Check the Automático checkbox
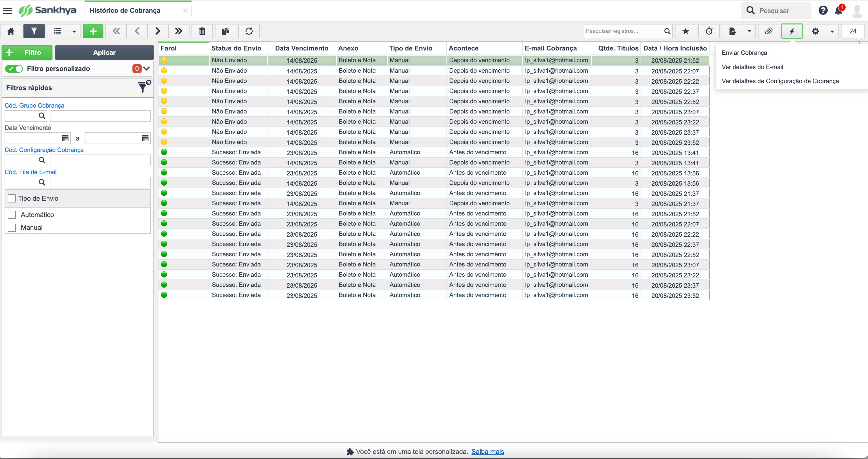The image size is (868, 459). pos(12,215)
